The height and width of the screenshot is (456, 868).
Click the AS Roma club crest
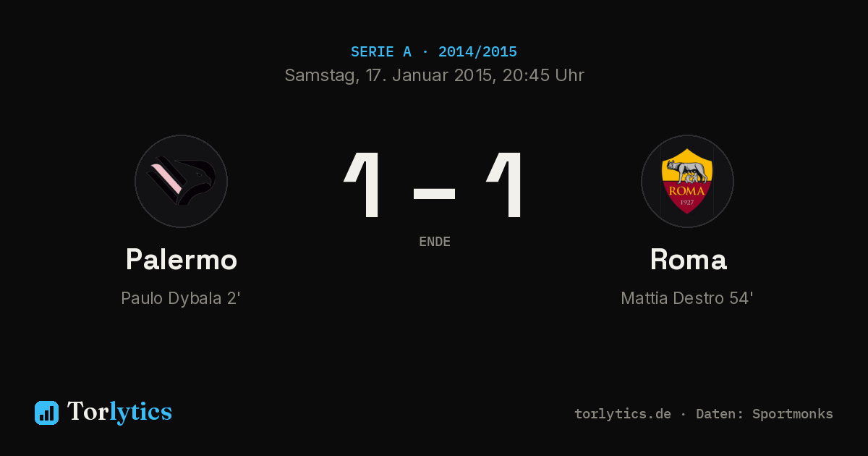(x=687, y=181)
